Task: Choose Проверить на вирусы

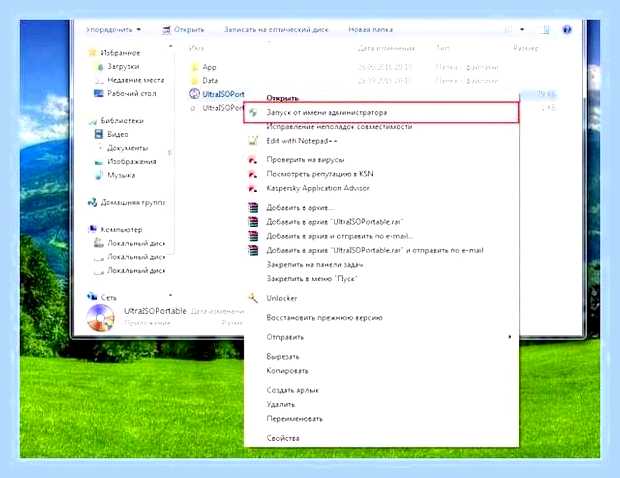Action: coord(305,160)
